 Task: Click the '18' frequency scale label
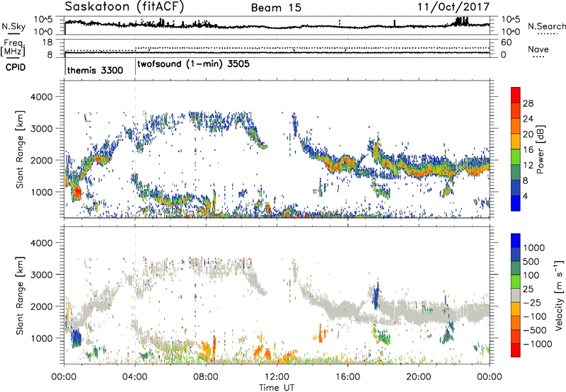click(47, 42)
